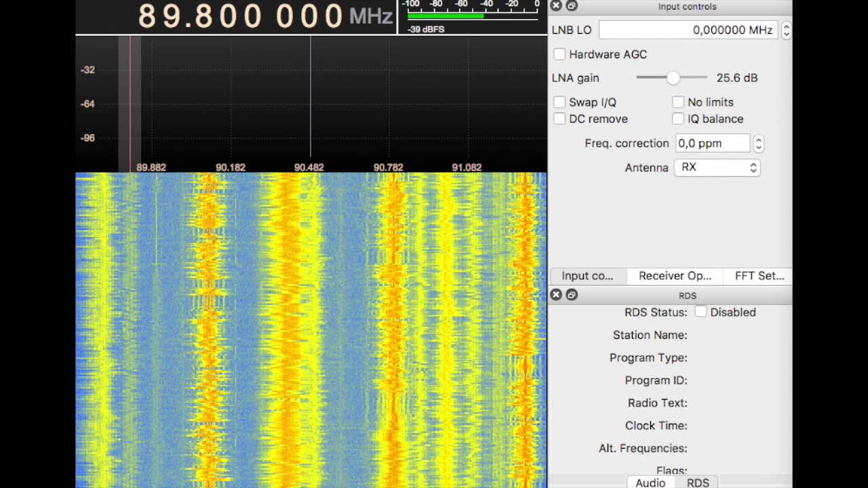Turn on IQ balance
868x488 pixels.
[678, 119]
